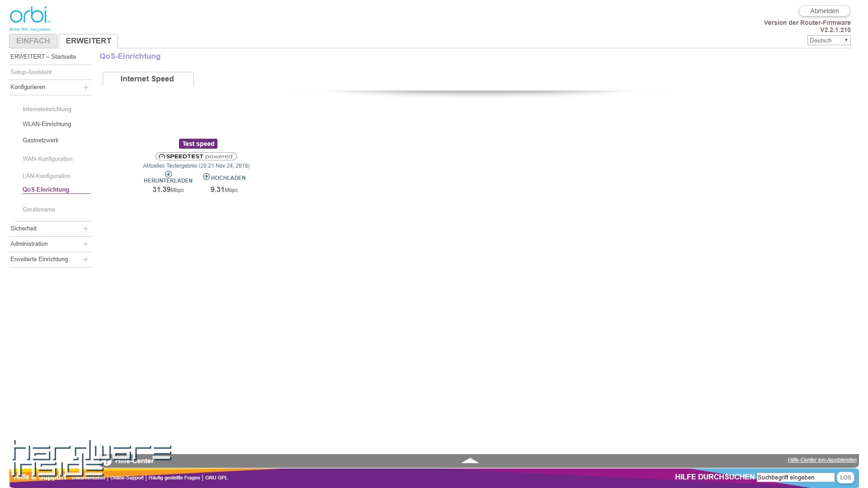This screenshot has width=868, height=488.
Task: Expand the Sicherheit section plus icon
Action: pyautogui.click(x=85, y=229)
